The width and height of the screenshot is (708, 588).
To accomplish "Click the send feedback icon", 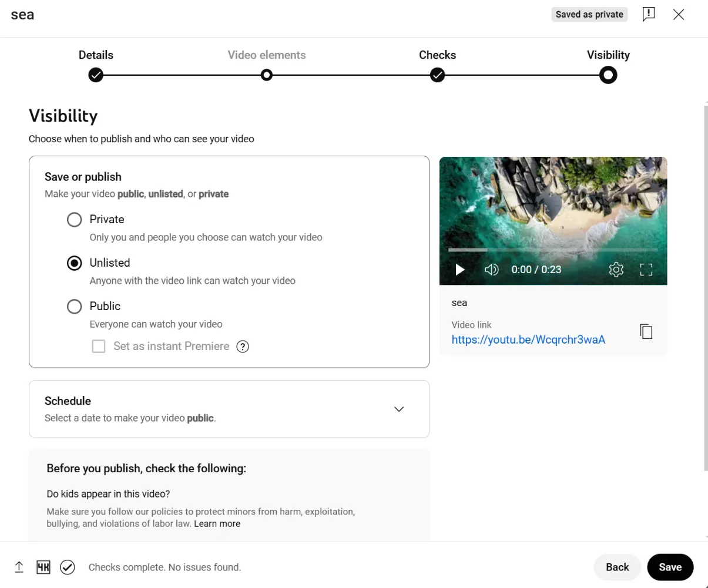I will (648, 15).
